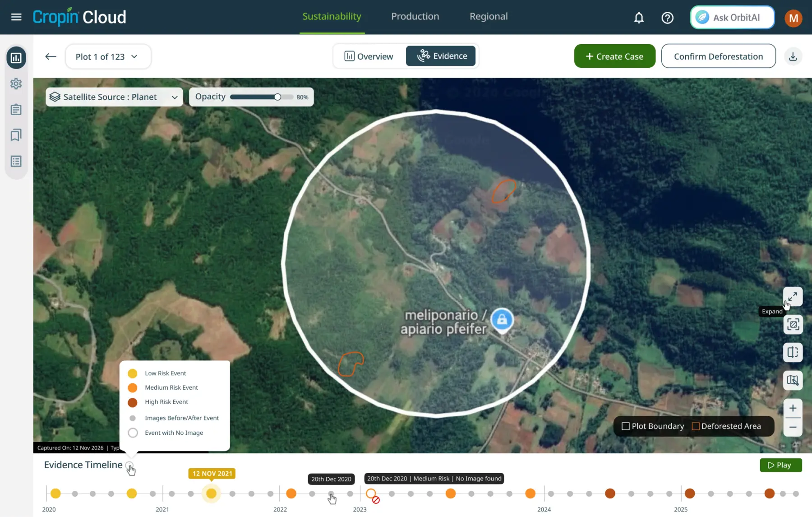Select the highlighted 12 NOV 2021 timeline event

(x=211, y=494)
